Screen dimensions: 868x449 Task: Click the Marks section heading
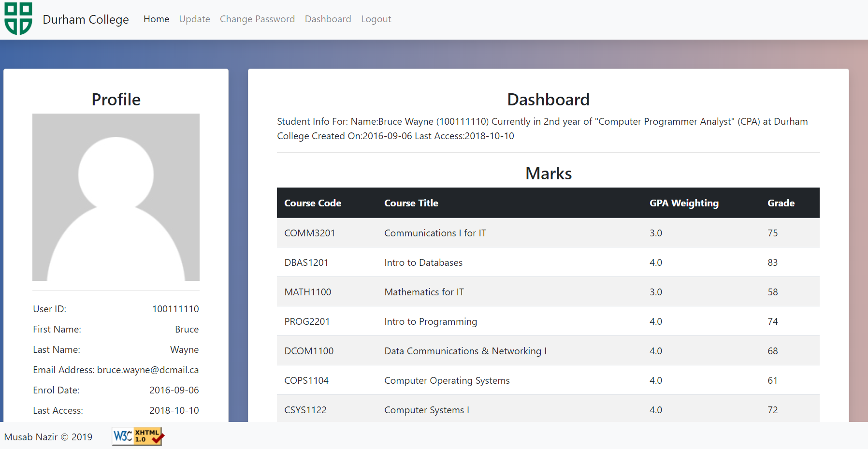[548, 174]
